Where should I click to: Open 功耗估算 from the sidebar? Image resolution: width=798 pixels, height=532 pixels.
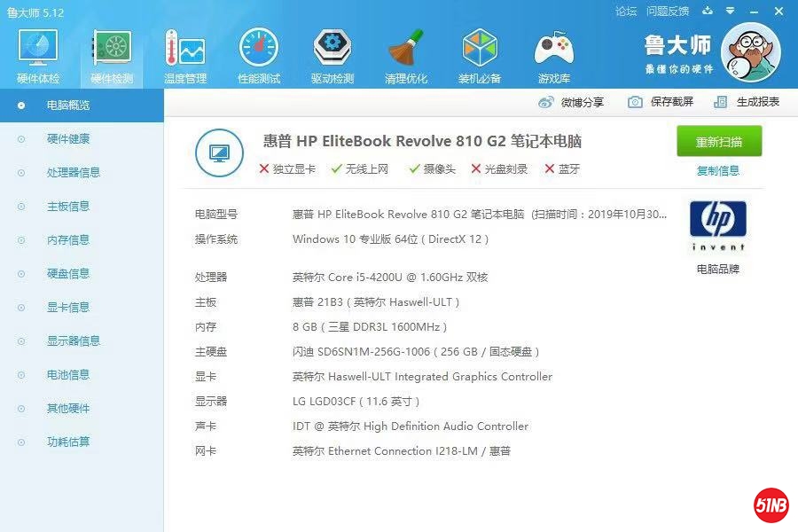point(69,442)
